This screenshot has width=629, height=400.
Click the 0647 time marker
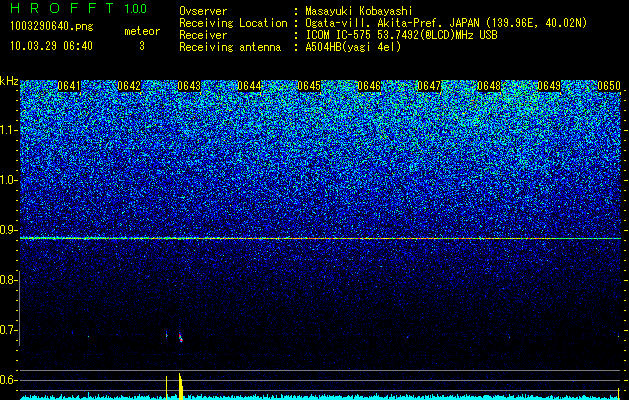(429, 86)
